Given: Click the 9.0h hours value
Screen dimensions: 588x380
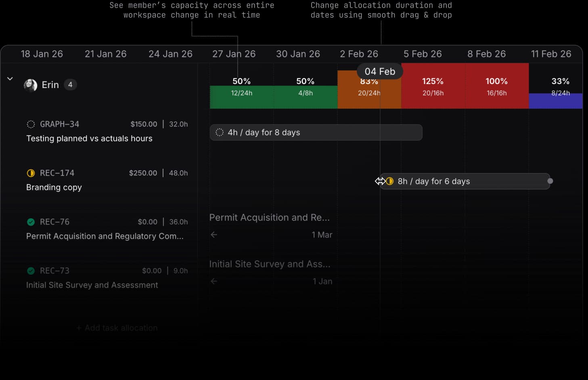Looking at the screenshot, I should coord(180,271).
